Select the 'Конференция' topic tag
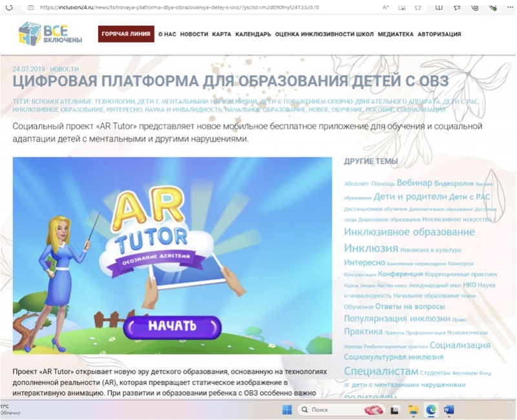Viewport: 517px width, 420px height. click(400, 274)
